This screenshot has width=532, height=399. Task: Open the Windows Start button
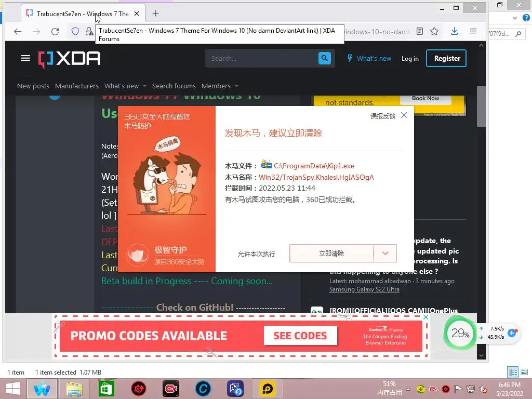coord(13,389)
